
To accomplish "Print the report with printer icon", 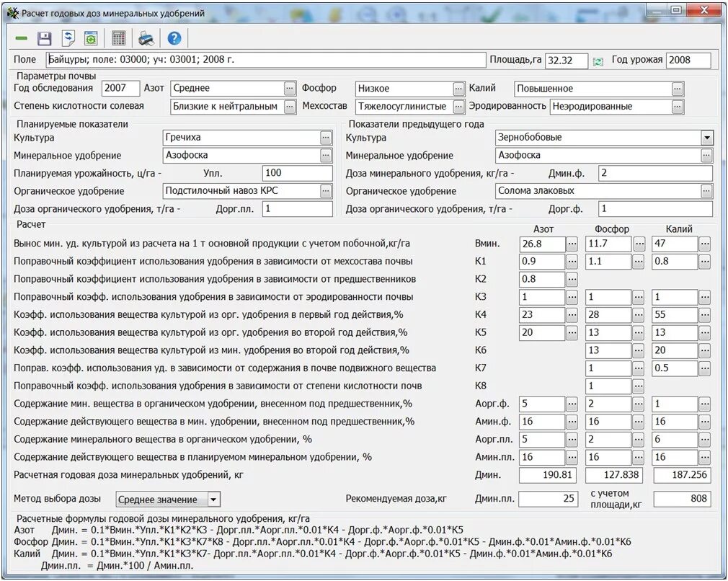I will [x=147, y=38].
